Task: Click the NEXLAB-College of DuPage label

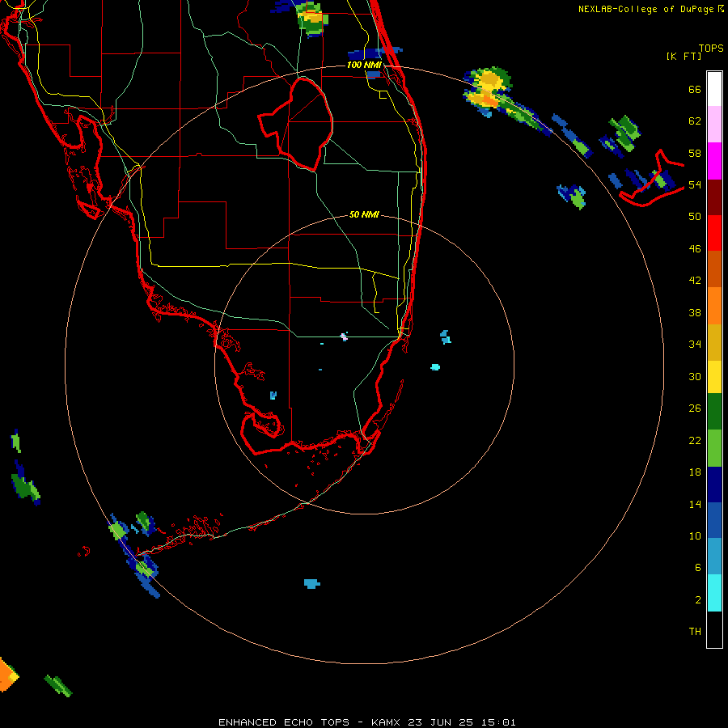Action: tap(651, 9)
